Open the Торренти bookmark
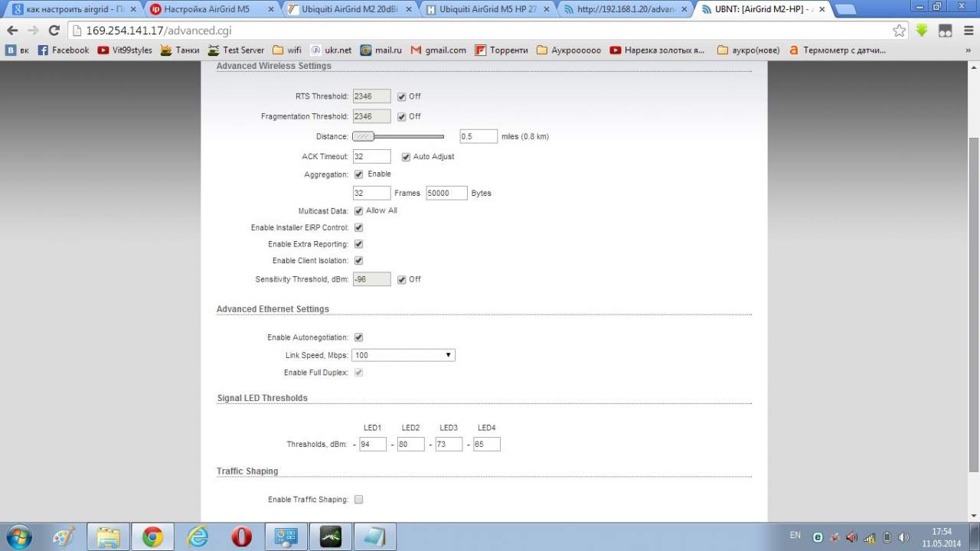 tap(501, 50)
